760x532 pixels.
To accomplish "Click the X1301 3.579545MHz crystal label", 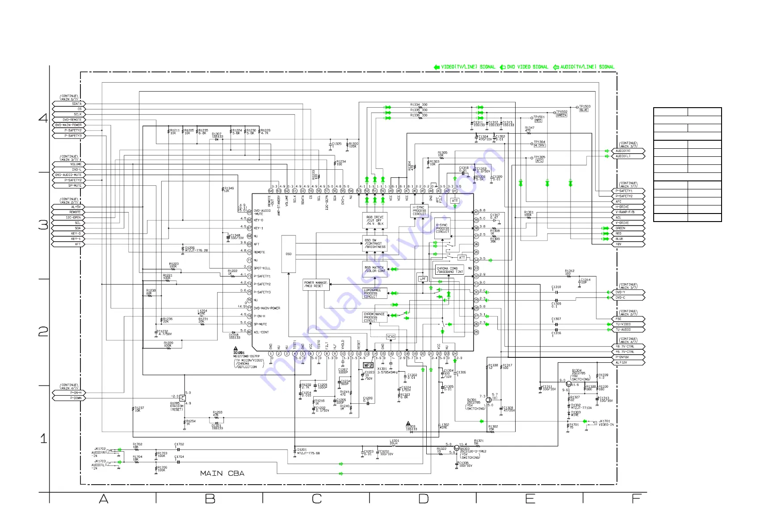I will [388, 371].
